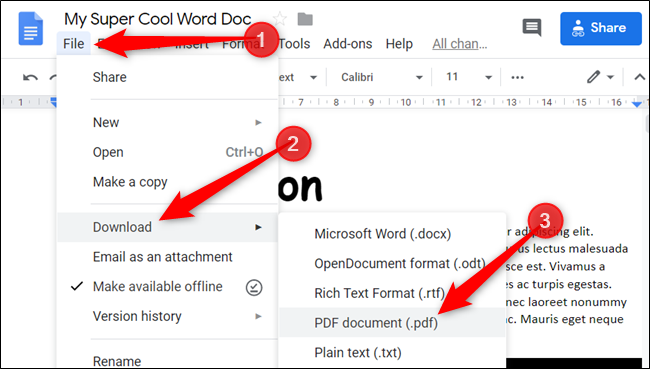Open the Add-ons menu
650x369 pixels.
click(x=347, y=44)
